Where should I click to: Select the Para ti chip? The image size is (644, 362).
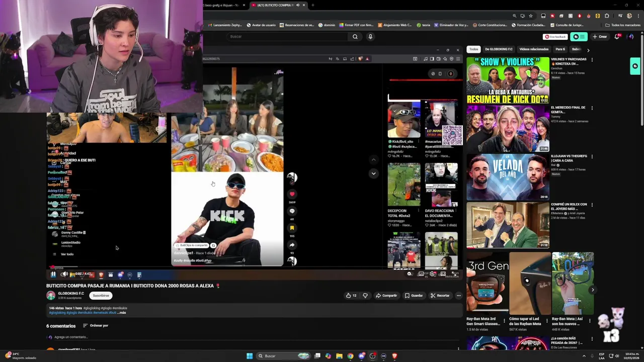[560, 49]
